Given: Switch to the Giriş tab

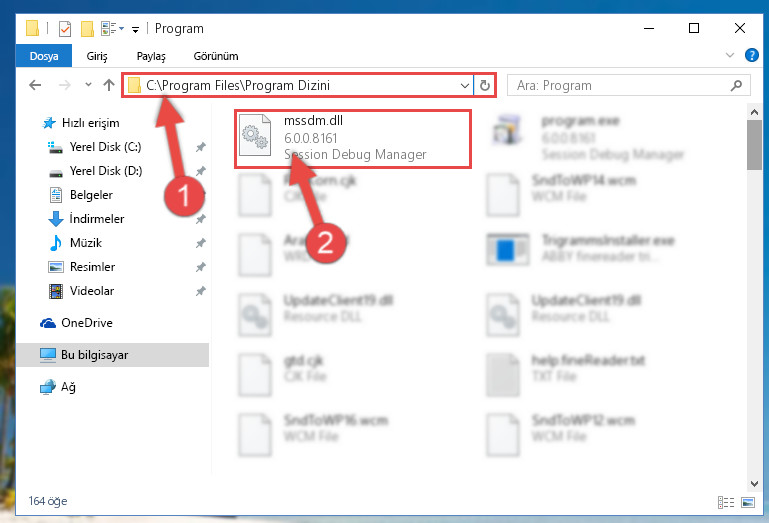Looking at the screenshot, I should [97, 56].
